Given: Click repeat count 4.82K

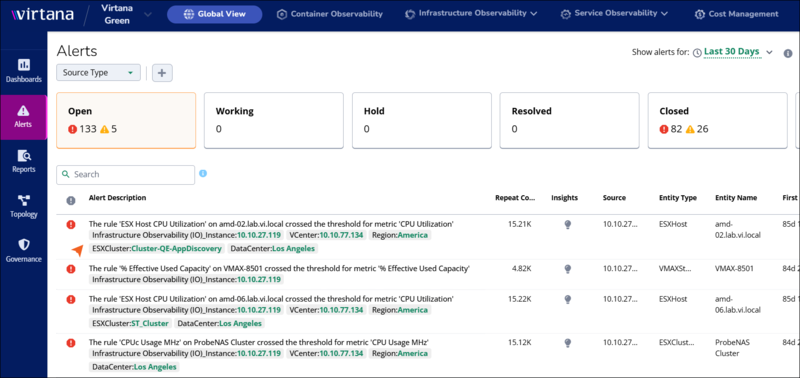Looking at the screenshot, I should point(520,268).
